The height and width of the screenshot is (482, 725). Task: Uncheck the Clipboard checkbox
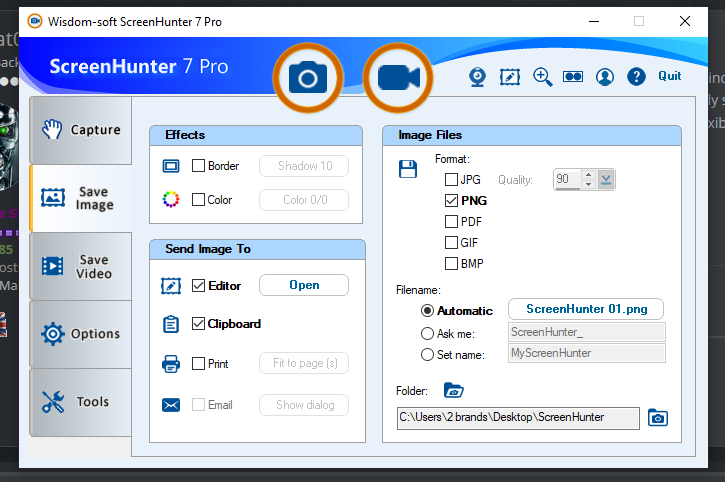pos(198,323)
